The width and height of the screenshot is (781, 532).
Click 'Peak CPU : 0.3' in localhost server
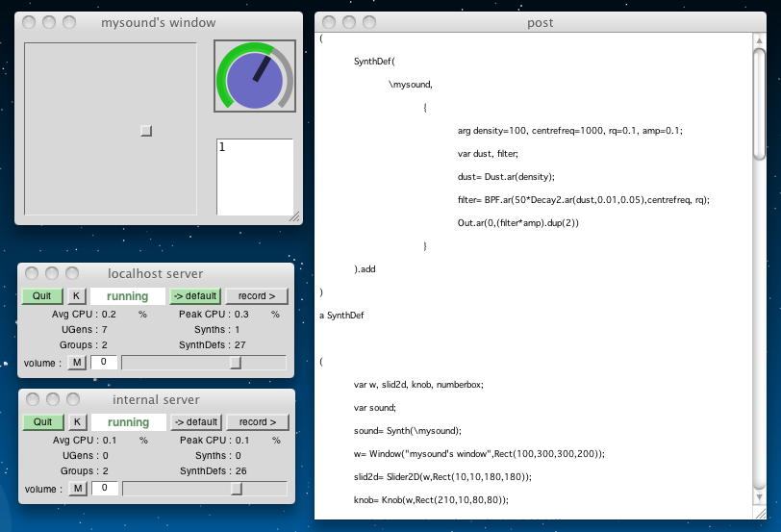tap(214, 314)
